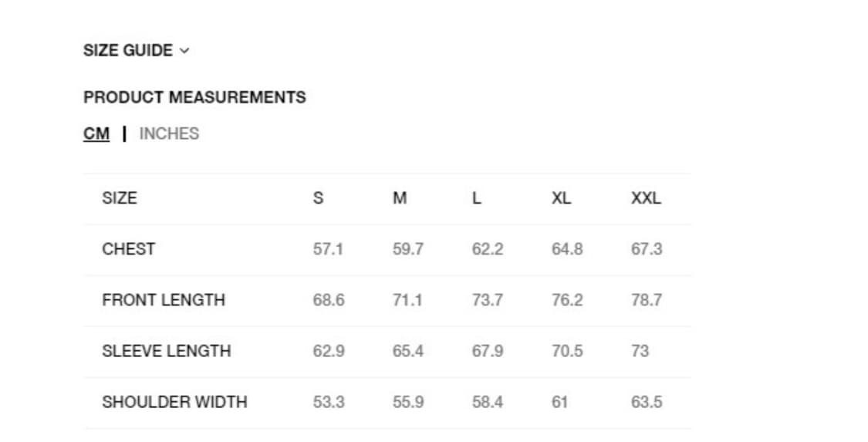The image size is (868, 442).
Task: Click the FRONT LENGTH row label
Action: coord(164,300)
